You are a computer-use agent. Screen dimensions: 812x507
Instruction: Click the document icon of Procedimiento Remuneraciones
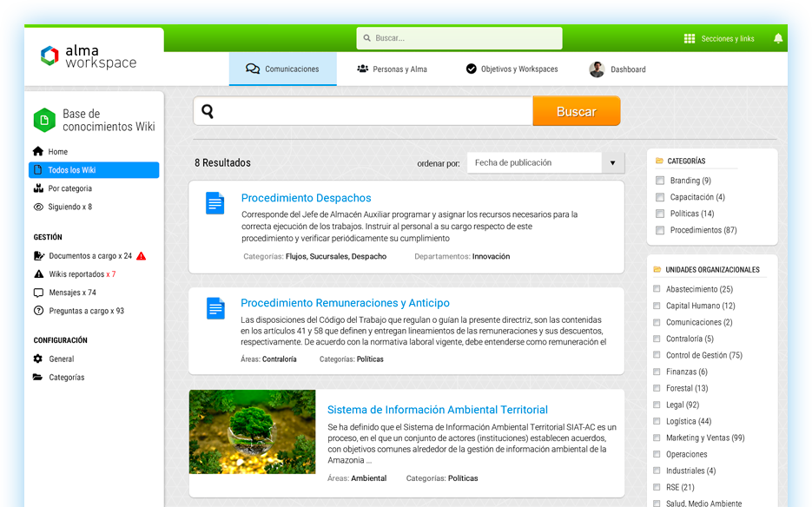[215, 308]
